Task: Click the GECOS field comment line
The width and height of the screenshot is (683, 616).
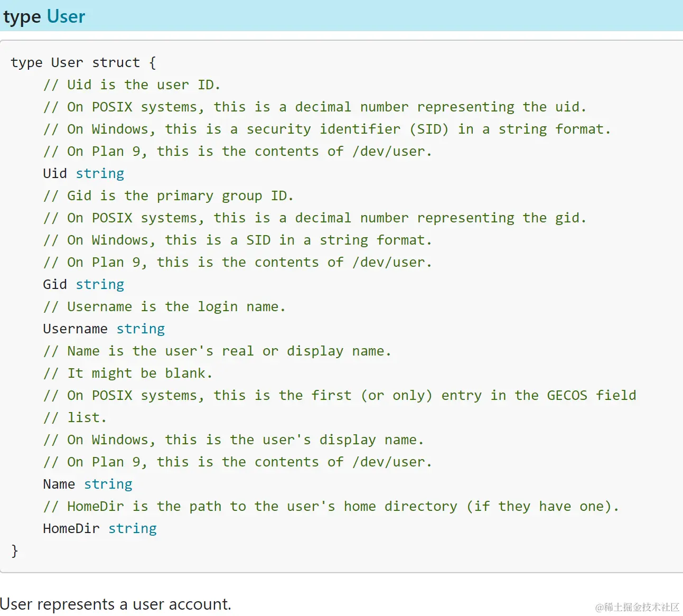Action: click(340, 395)
